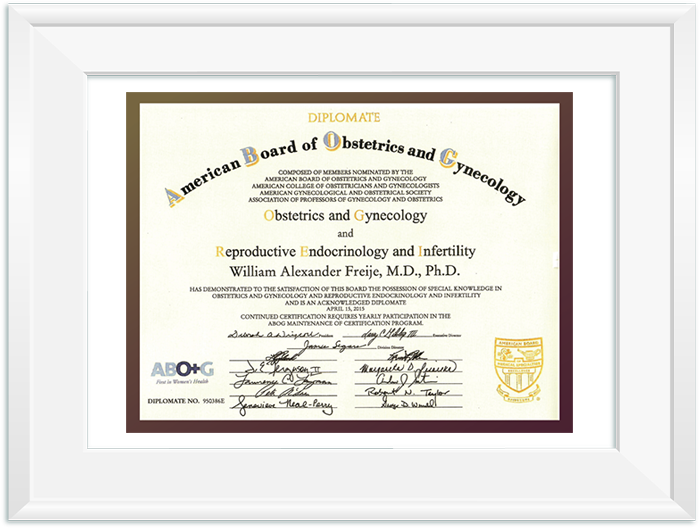Click the 'Robert N. Taylor' signature
This screenshot has width=699, height=528.
(x=407, y=392)
